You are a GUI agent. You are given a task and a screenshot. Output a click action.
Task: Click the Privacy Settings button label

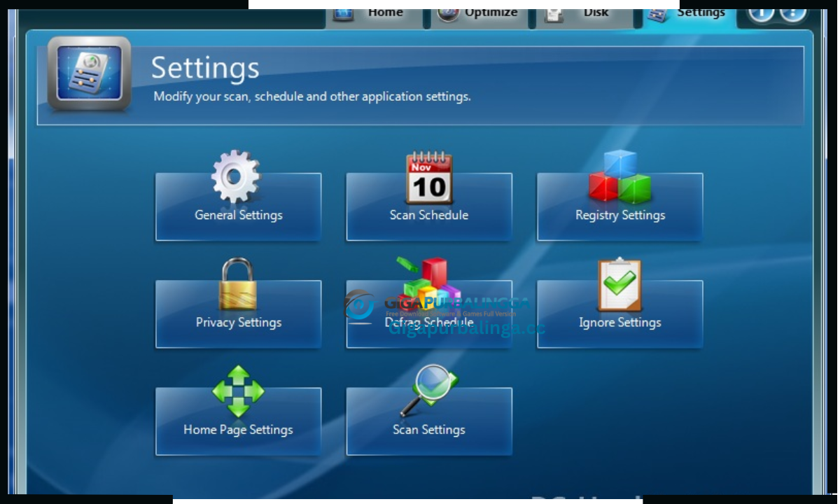point(239,322)
